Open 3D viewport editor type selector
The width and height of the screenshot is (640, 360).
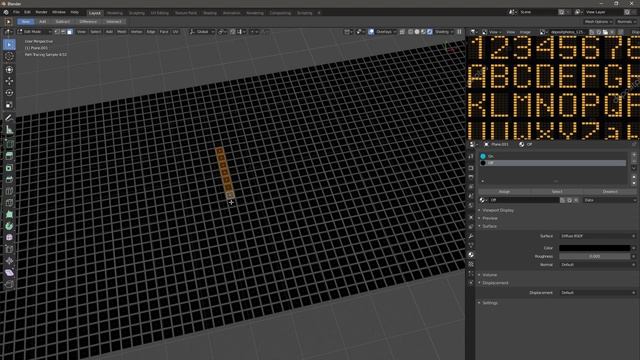8,31
